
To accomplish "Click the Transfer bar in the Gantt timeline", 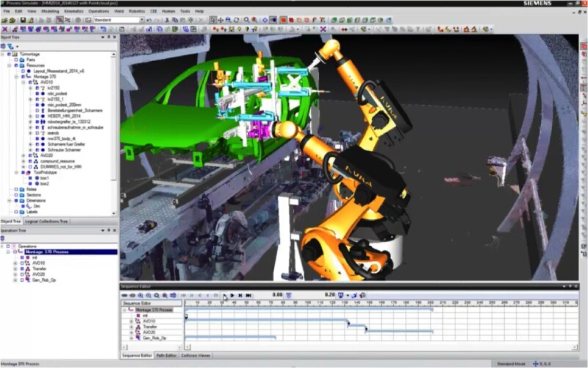I will point(356,326).
